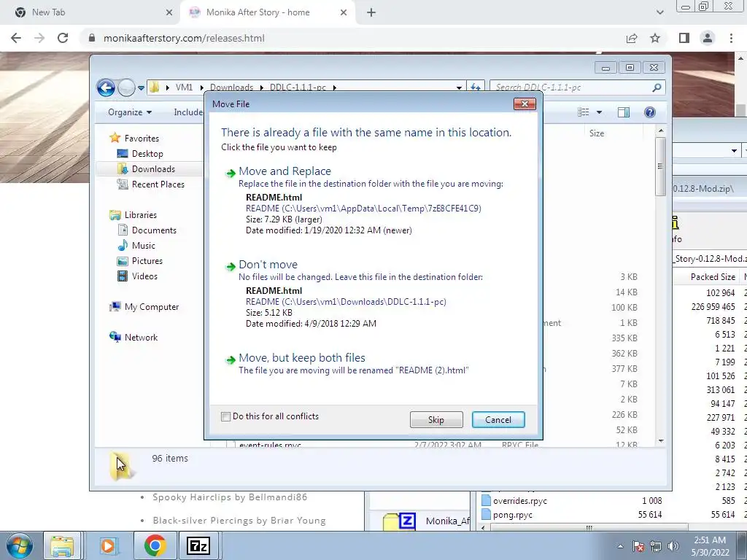Screen dimensions: 747x560
Task: Switch to Chrome taskbar icon
Action: [x=155, y=545]
